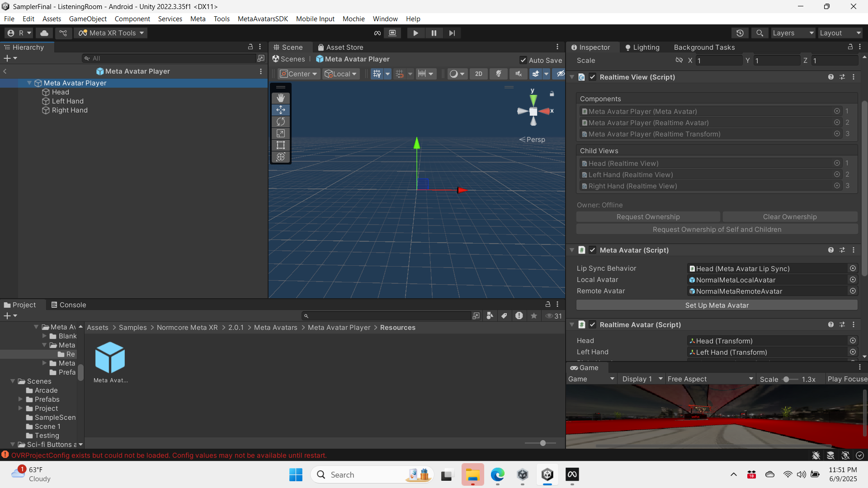Open the version control icon
This screenshot has height=488, width=868.
[x=63, y=33]
